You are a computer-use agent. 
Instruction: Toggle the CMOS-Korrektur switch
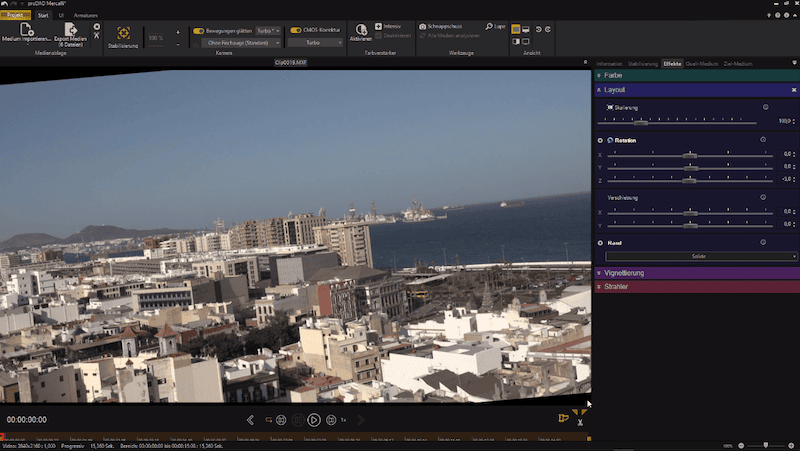click(296, 31)
